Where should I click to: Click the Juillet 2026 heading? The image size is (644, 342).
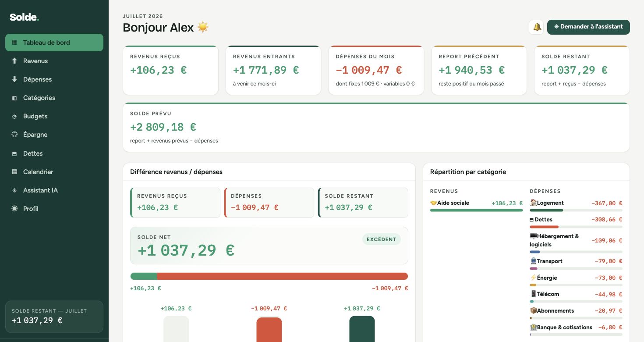click(143, 16)
